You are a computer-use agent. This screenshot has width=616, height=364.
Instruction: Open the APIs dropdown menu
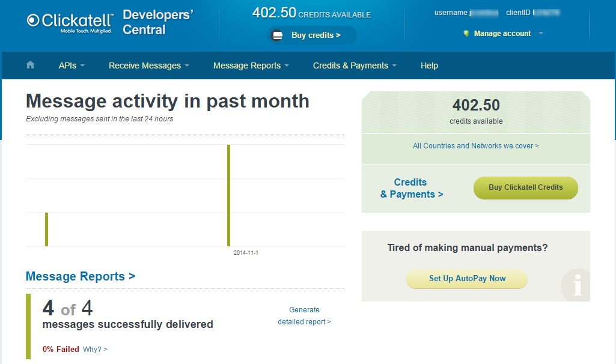tap(72, 65)
